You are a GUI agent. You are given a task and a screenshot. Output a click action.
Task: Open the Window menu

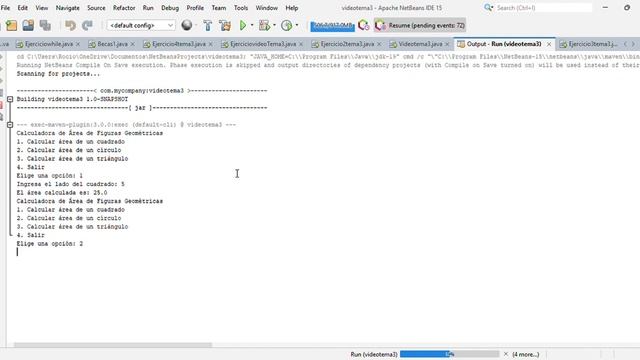(x=267, y=8)
